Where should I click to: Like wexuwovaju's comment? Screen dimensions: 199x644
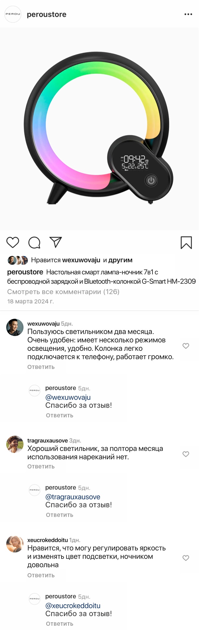[x=186, y=346]
